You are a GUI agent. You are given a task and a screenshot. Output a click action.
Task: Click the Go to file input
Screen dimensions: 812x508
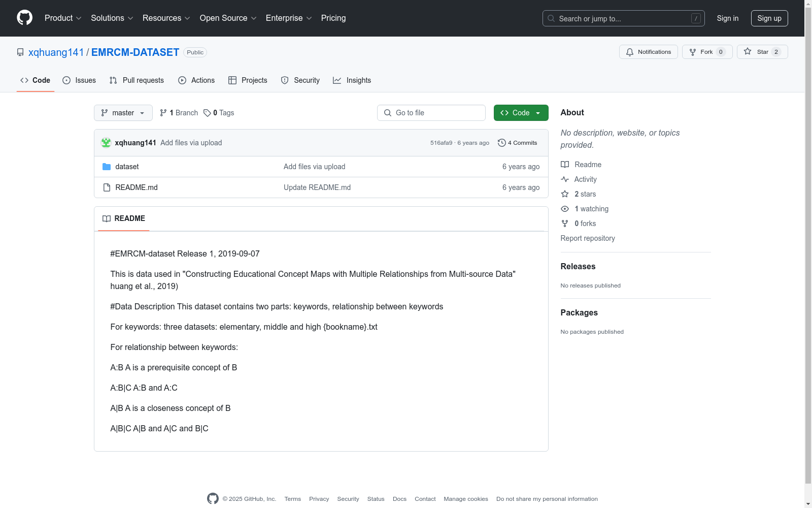tap(431, 113)
